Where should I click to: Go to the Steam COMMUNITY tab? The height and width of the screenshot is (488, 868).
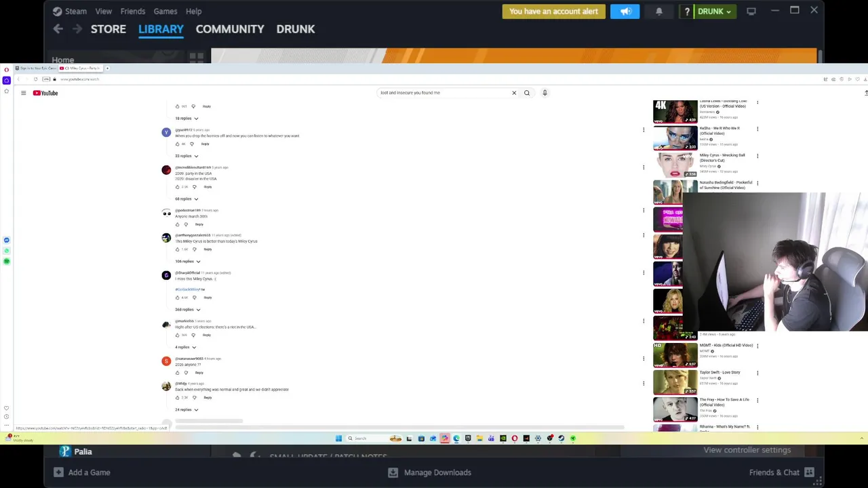[x=230, y=29]
